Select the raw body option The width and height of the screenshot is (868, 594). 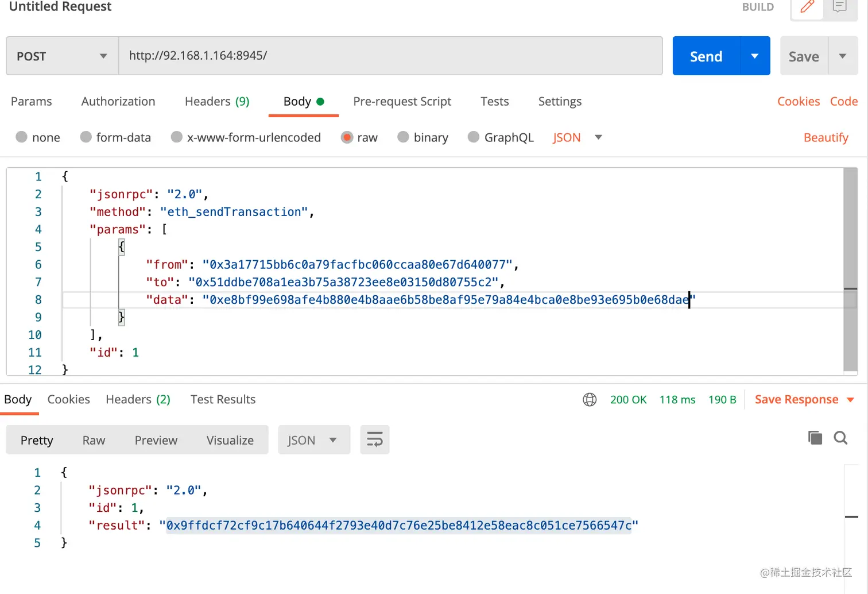click(x=347, y=137)
